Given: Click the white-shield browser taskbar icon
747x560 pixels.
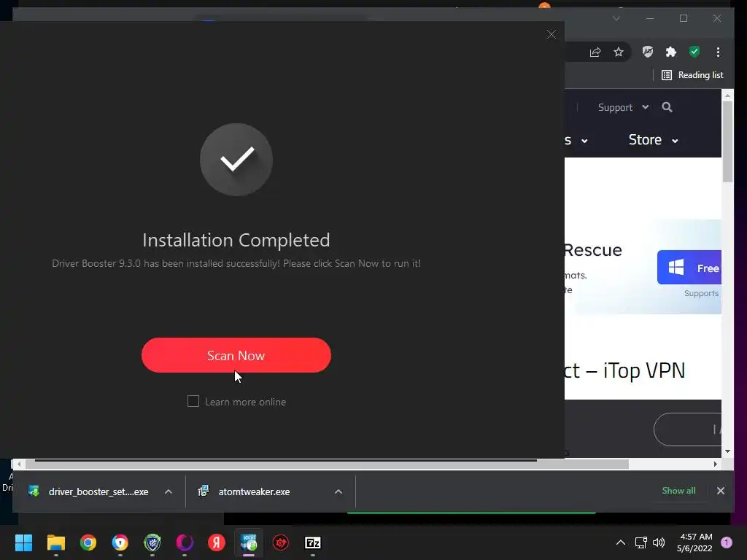Looking at the screenshot, I should 120,542.
